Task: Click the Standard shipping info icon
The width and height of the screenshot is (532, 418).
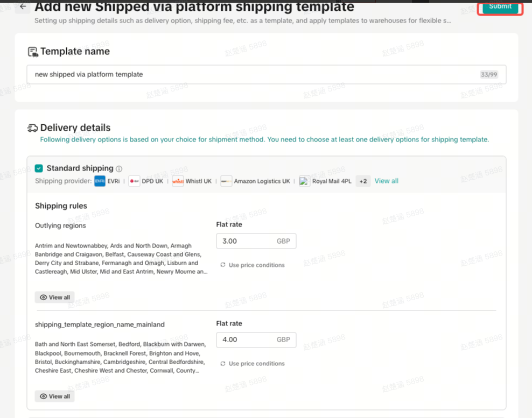Action: click(x=119, y=168)
